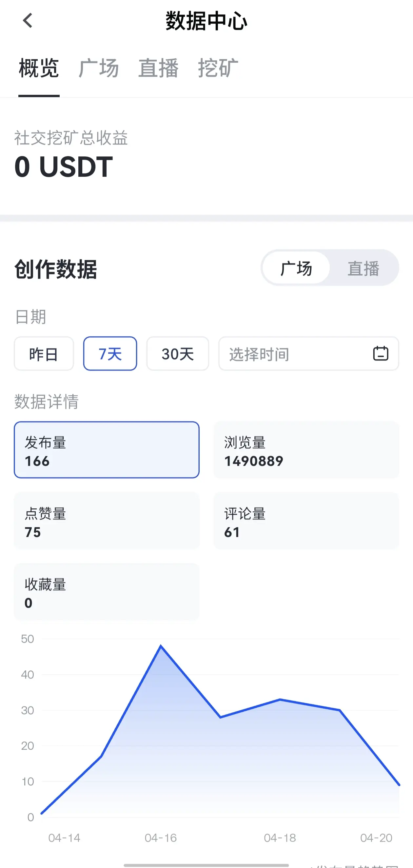
Task: Select the 评论量 61 card
Action: tap(306, 521)
